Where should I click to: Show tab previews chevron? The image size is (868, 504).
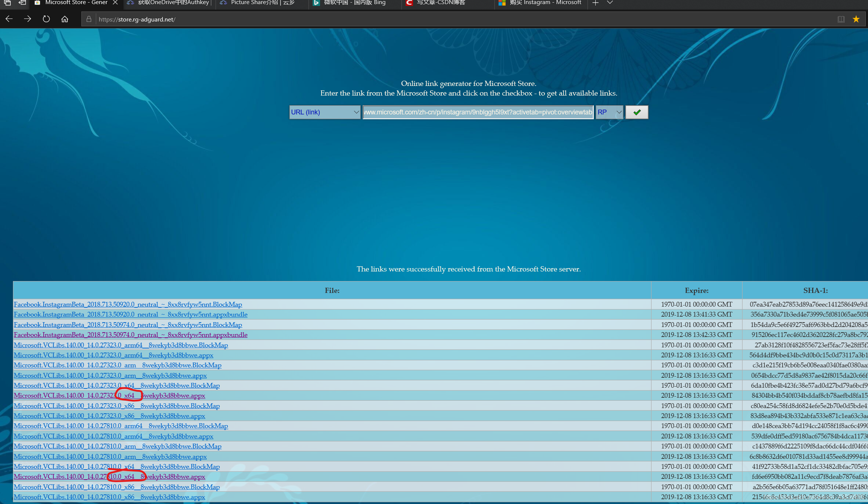(610, 3)
